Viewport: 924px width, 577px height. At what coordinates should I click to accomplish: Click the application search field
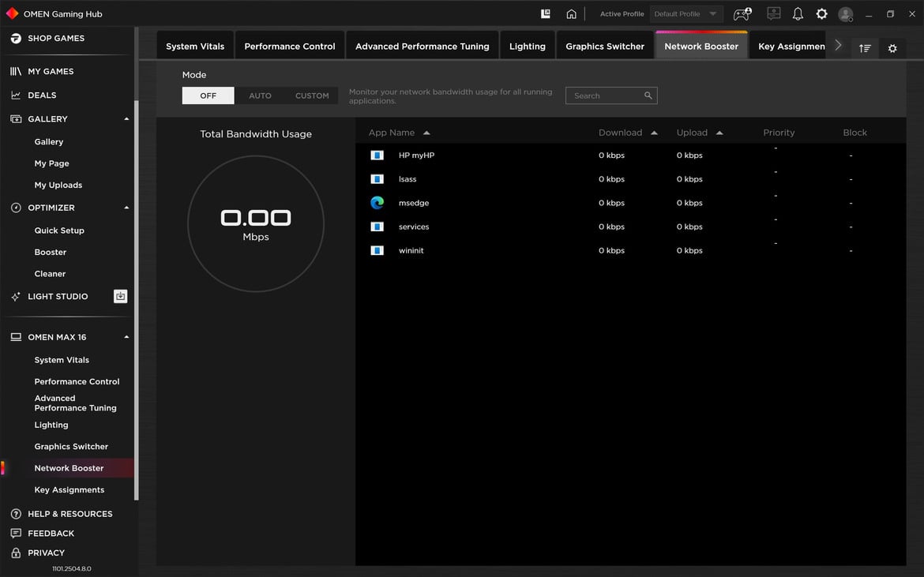[611, 96]
